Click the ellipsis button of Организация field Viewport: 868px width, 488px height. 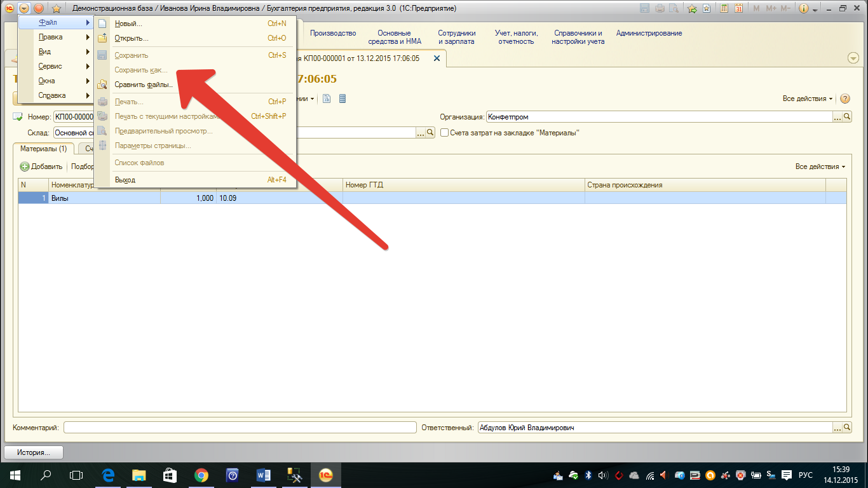pos(837,117)
